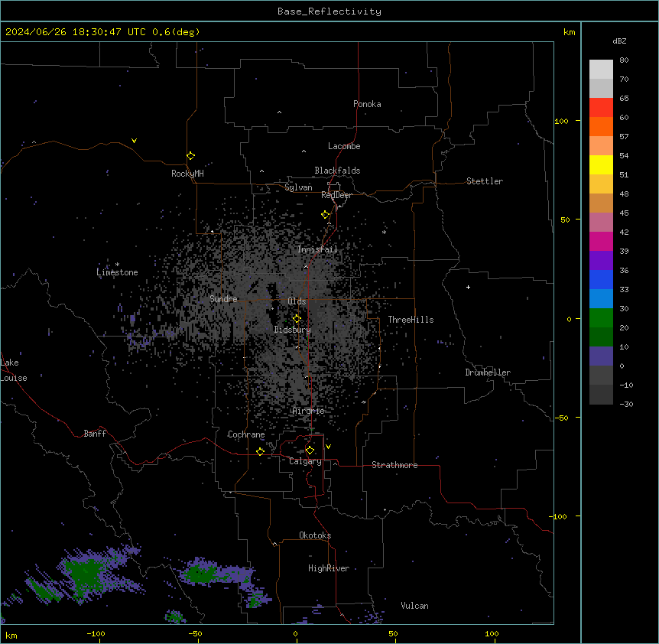
Task: Select the Cochrane label
Action: 246,434
